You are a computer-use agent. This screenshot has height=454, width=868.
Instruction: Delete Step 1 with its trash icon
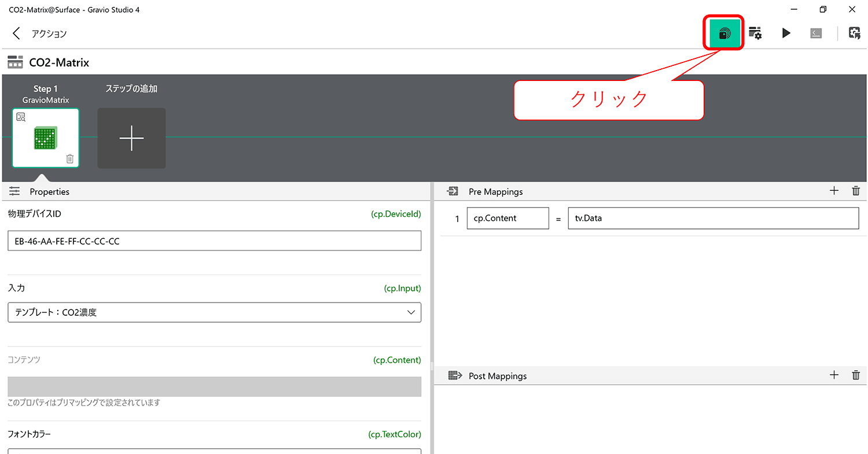(x=70, y=158)
